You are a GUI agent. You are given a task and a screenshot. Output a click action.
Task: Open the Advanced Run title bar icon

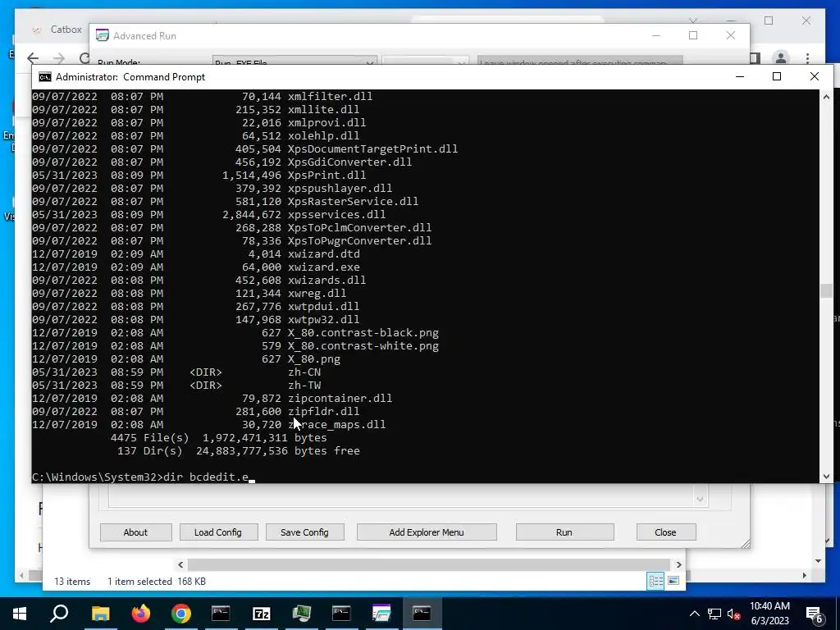click(x=103, y=35)
